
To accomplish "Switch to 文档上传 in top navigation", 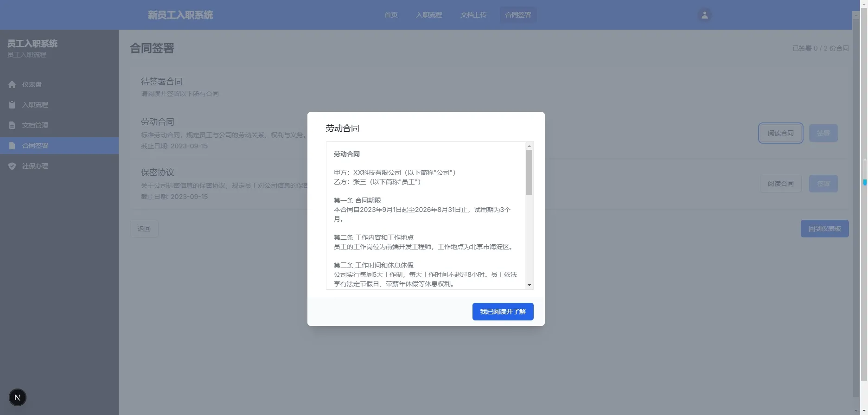I will 473,15.
